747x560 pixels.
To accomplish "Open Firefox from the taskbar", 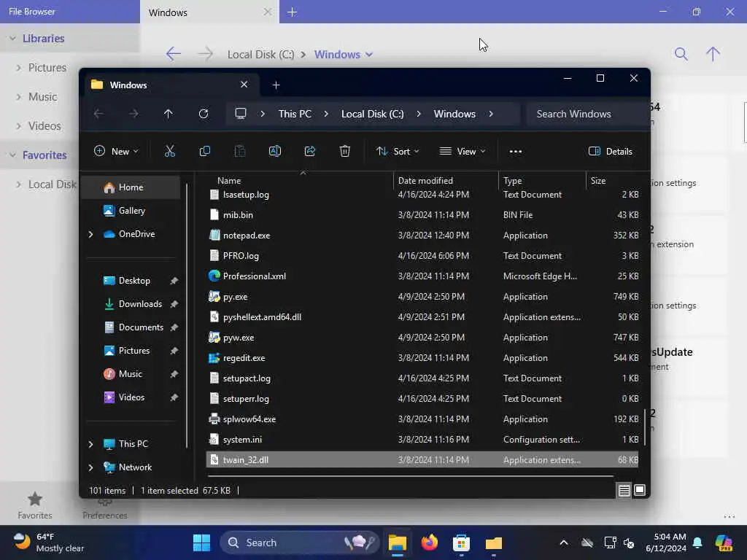I will (429, 542).
